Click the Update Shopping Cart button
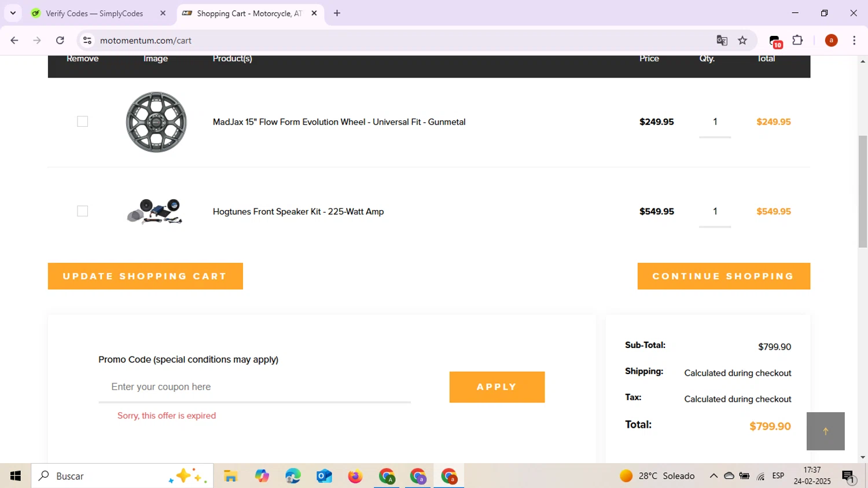The height and width of the screenshot is (488, 868). click(x=145, y=276)
